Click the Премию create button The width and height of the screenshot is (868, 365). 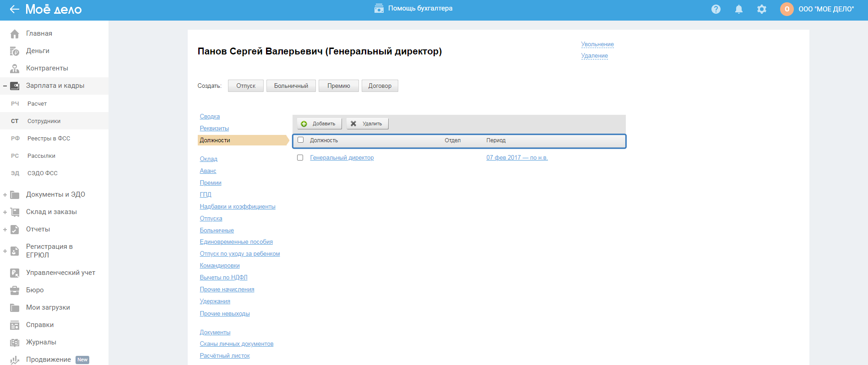339,86
